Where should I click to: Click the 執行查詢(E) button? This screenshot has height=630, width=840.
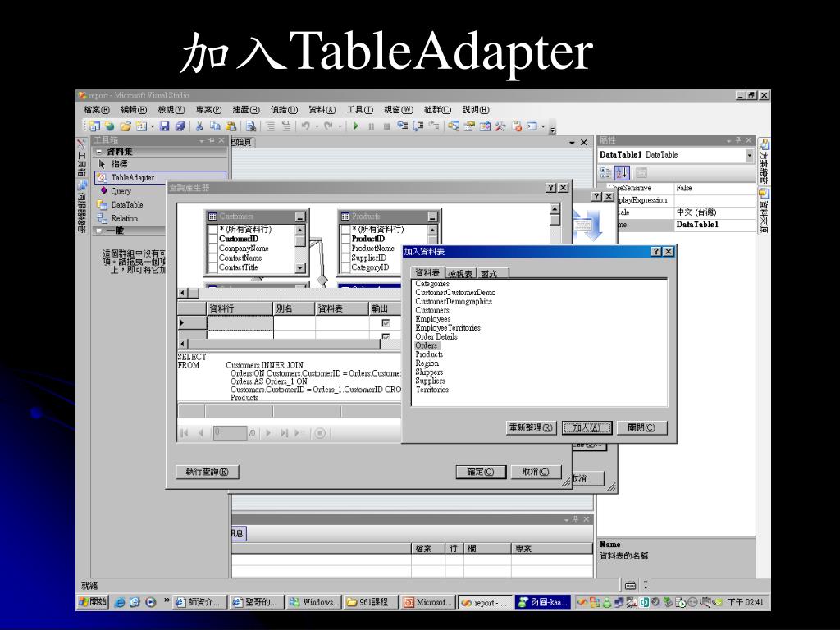(208, 472)
